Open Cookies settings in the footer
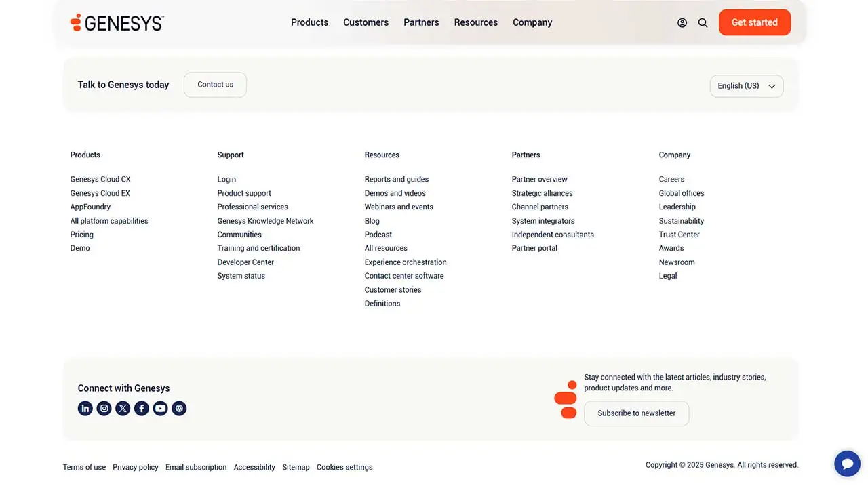 pos(344,468)
